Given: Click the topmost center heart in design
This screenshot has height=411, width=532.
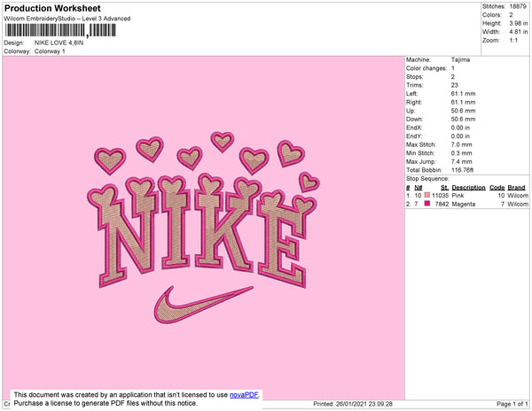Looking at the screenshot, I should (222, 140).
